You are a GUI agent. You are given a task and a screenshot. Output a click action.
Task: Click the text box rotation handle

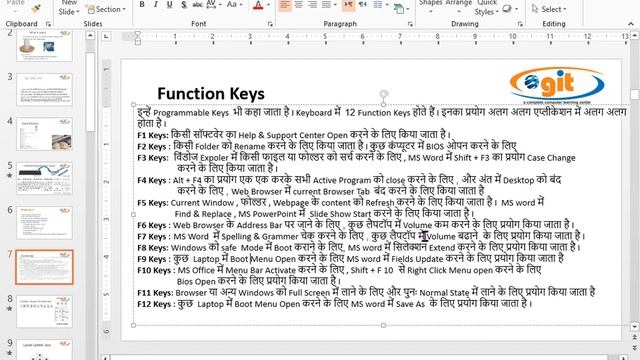point(383,94)
